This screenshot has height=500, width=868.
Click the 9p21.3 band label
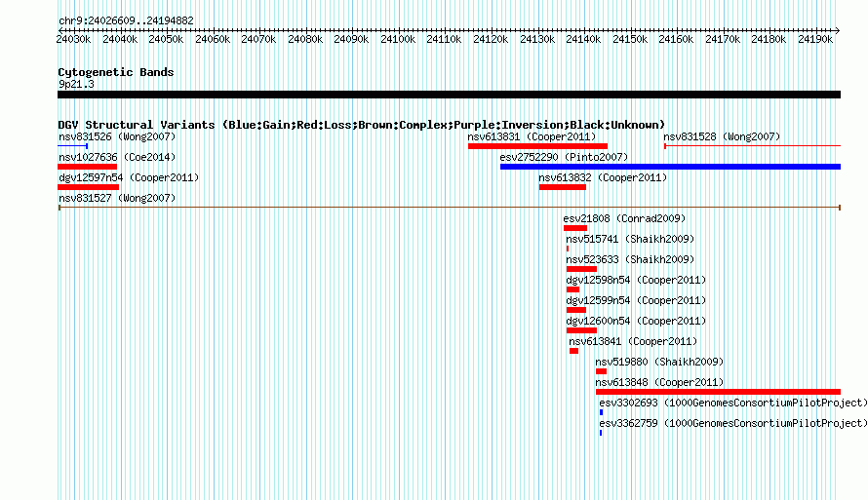pyautogui.click(x=76, y=84)
